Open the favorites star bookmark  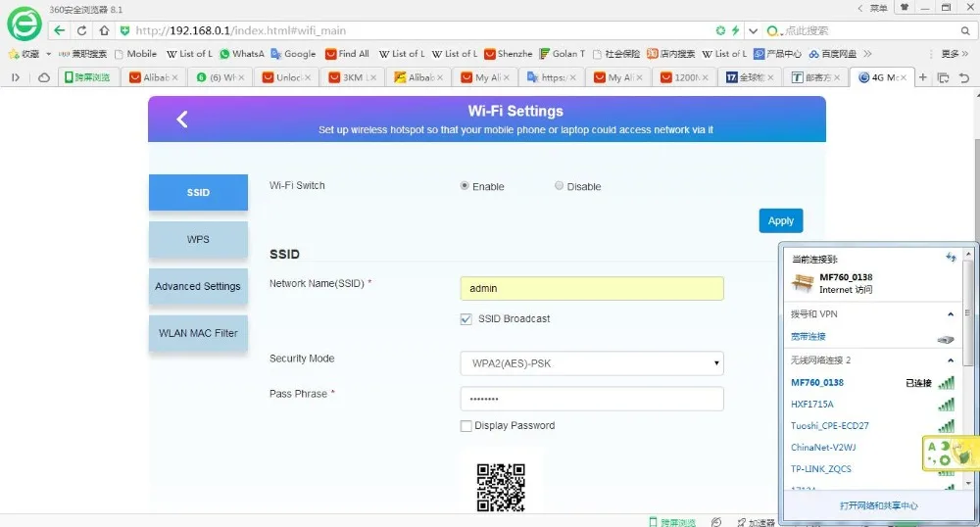(x=14, y=54)
